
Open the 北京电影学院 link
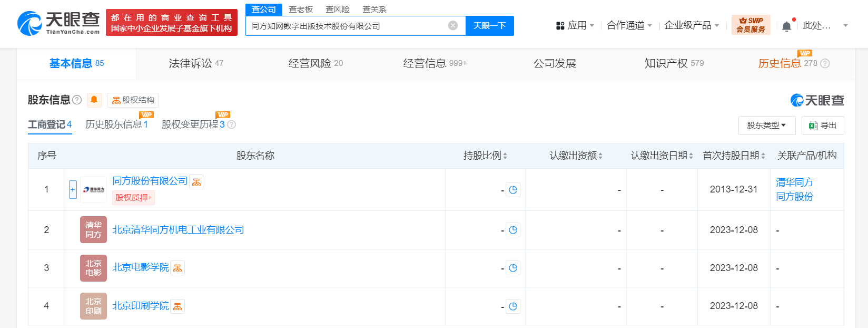141,267
